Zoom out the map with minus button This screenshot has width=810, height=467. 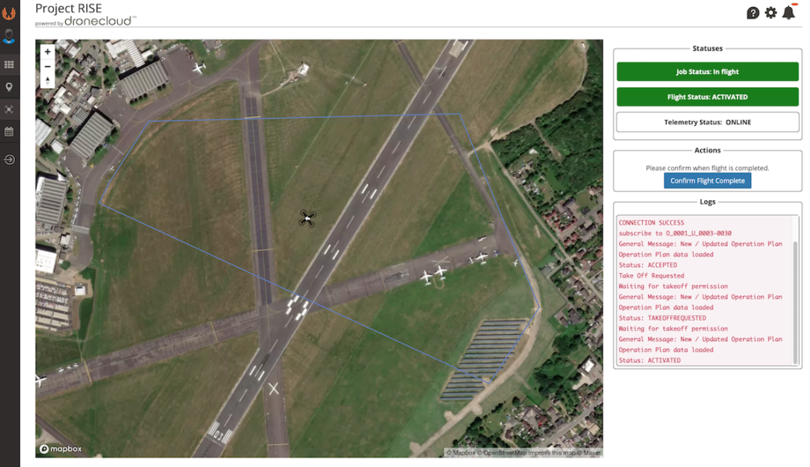point(48,66)
